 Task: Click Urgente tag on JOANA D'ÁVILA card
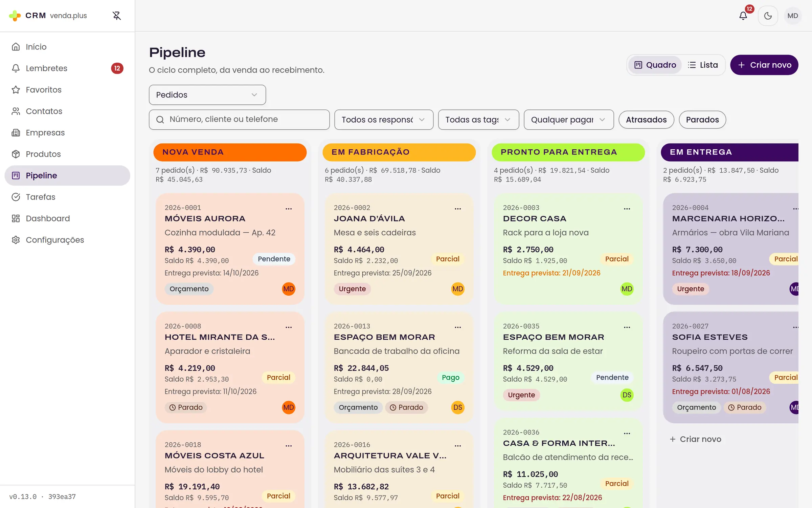click(x=352, y=289)
